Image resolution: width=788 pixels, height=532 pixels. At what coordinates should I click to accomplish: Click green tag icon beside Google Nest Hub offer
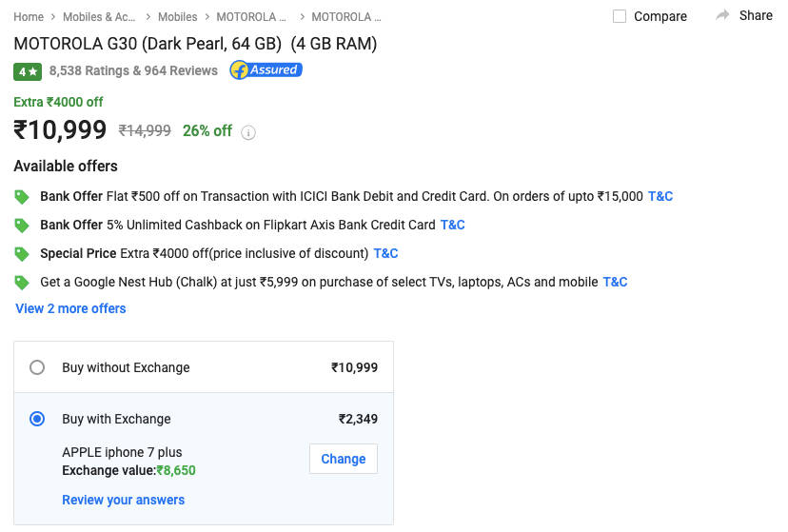click(22, 283)
